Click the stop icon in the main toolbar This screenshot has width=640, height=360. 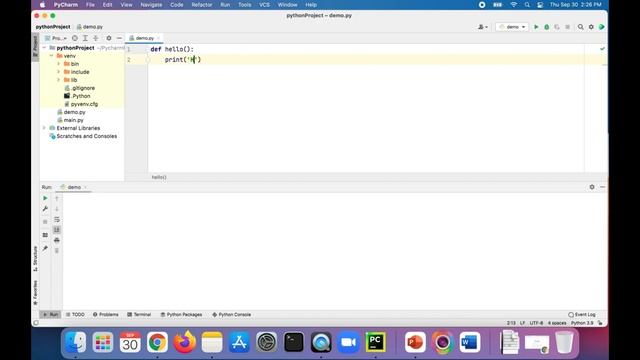click(x=567, y=27)
